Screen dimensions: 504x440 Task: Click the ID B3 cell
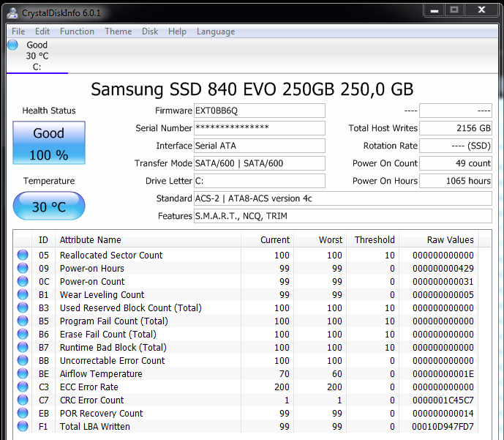click(44, 307)
